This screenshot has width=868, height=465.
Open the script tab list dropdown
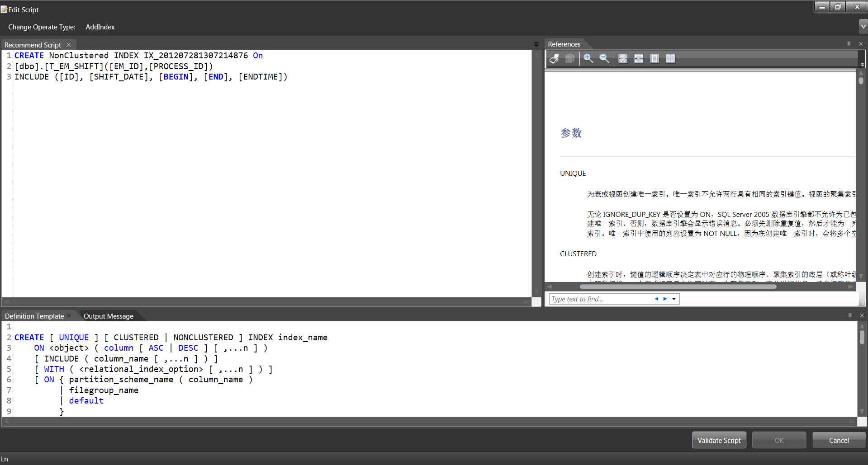click(536, 44)
